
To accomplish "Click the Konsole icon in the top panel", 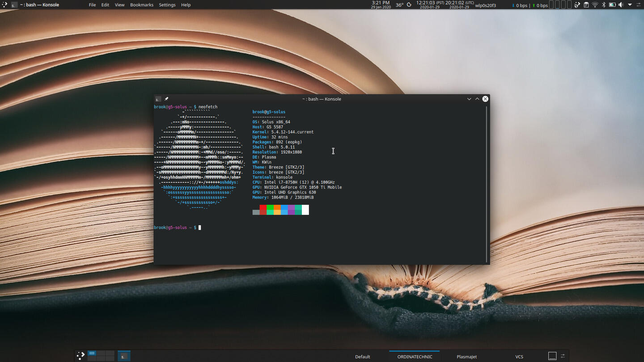I will 14,5.
